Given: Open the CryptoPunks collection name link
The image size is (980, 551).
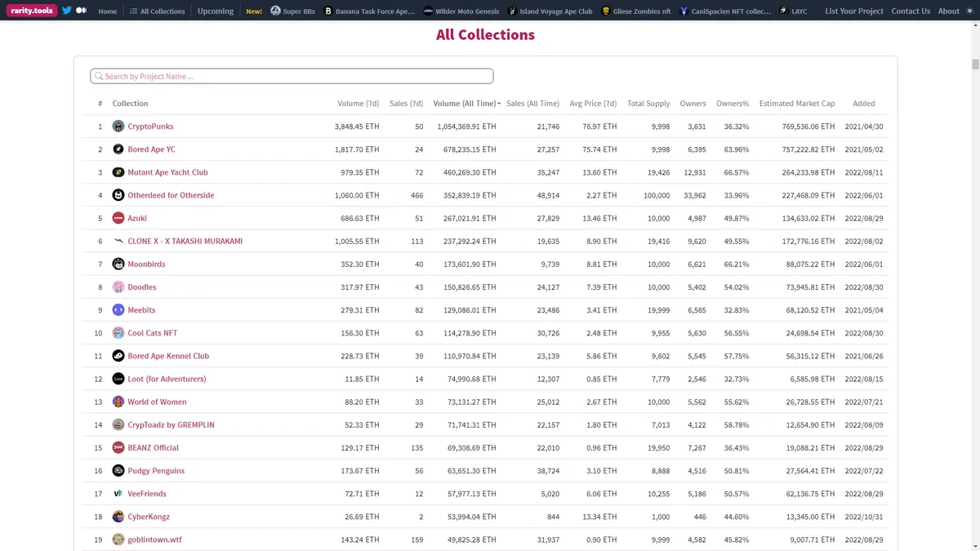Looking at the screenshot, I should click(x=150, y=127).
